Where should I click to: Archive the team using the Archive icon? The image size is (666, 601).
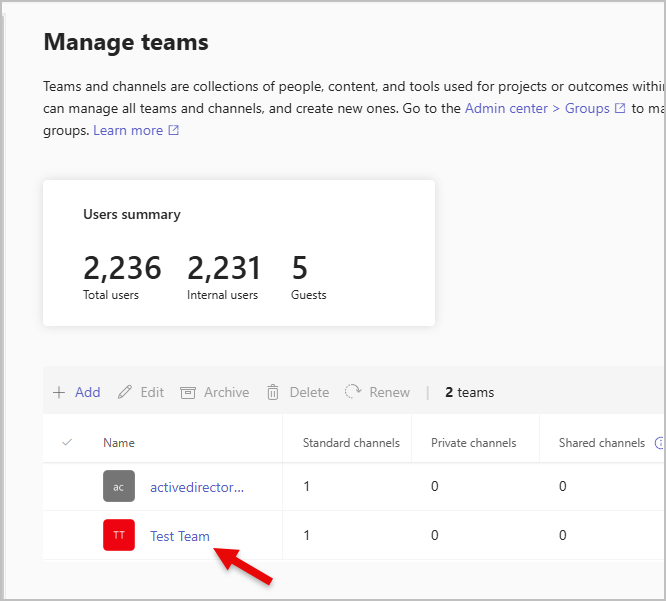coord(188,392)
